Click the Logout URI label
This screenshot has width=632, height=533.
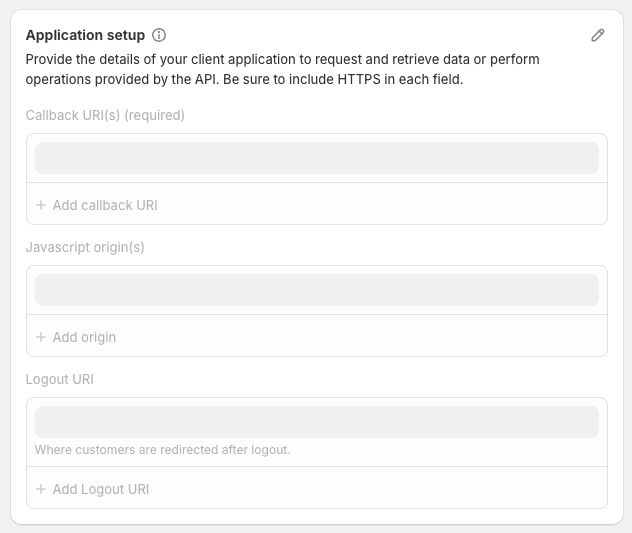pos(60,379)
